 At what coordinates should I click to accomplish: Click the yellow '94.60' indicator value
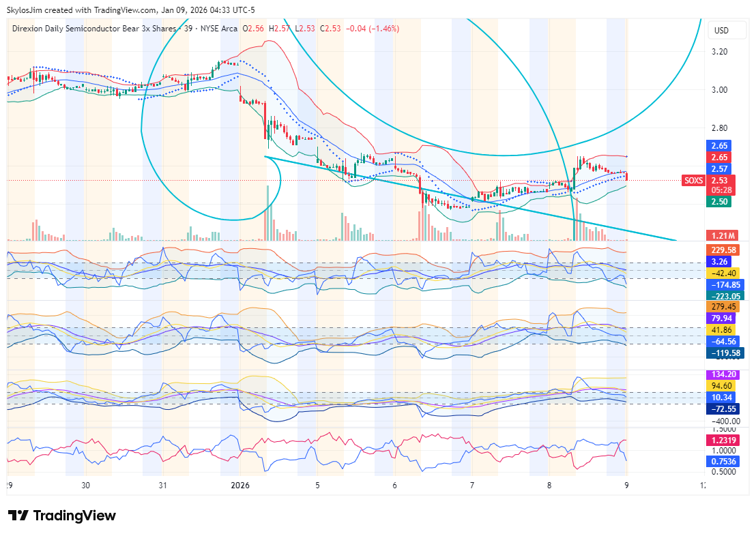click(x=721, y=386)
